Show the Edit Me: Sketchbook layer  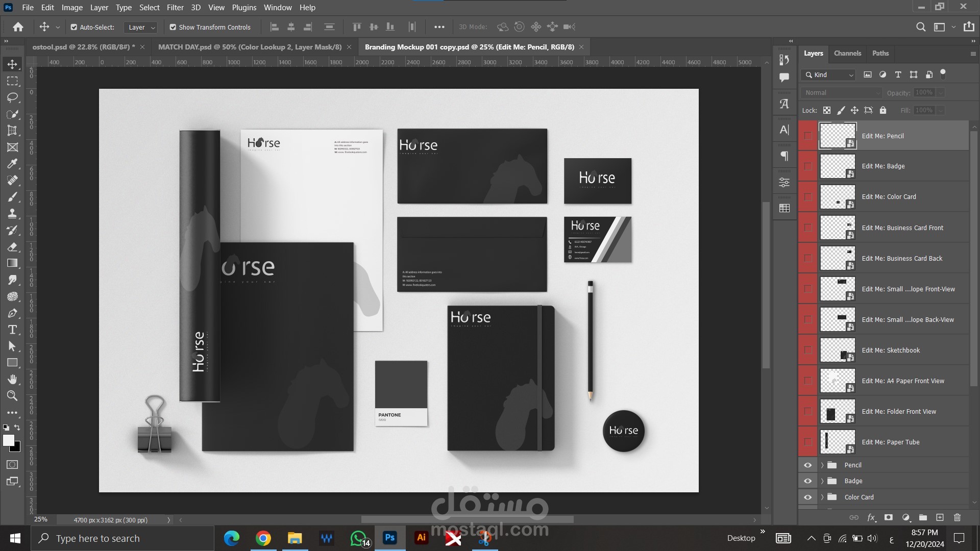click(807, 350)
